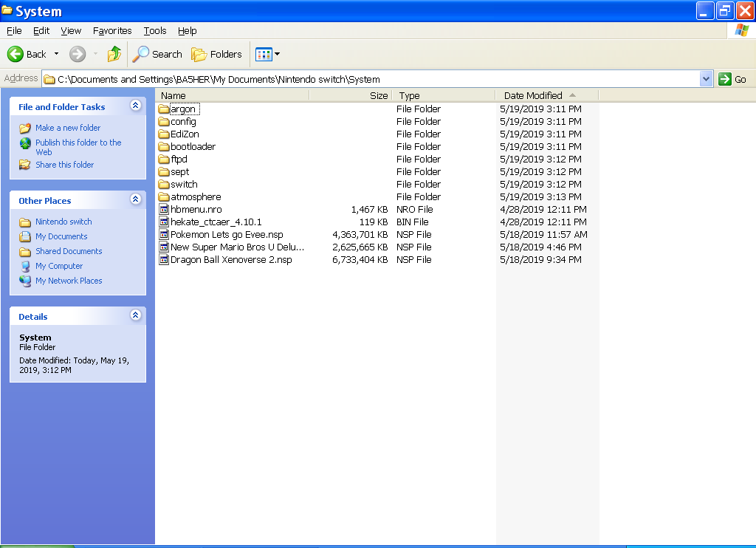This screenshot has height=548, width=756.
Task: Select the ftpd folder icon
Action: (164, 160)
